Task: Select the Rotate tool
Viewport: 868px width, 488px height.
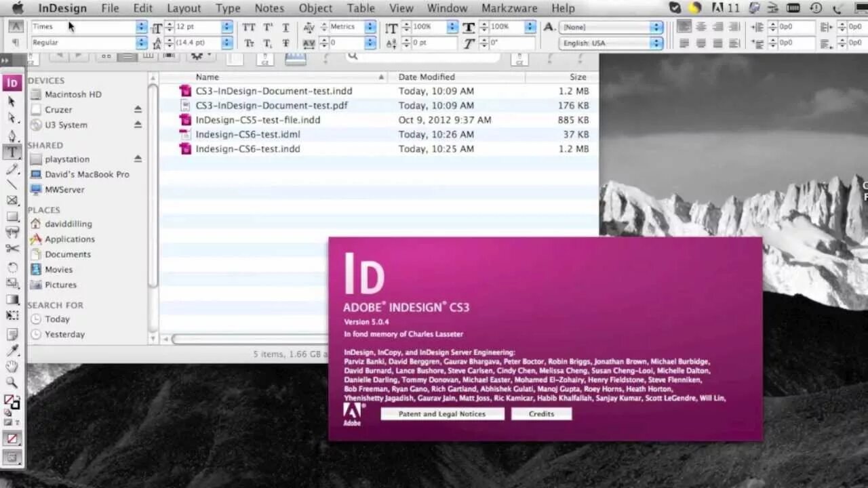Action: click(x=12, y=267)
